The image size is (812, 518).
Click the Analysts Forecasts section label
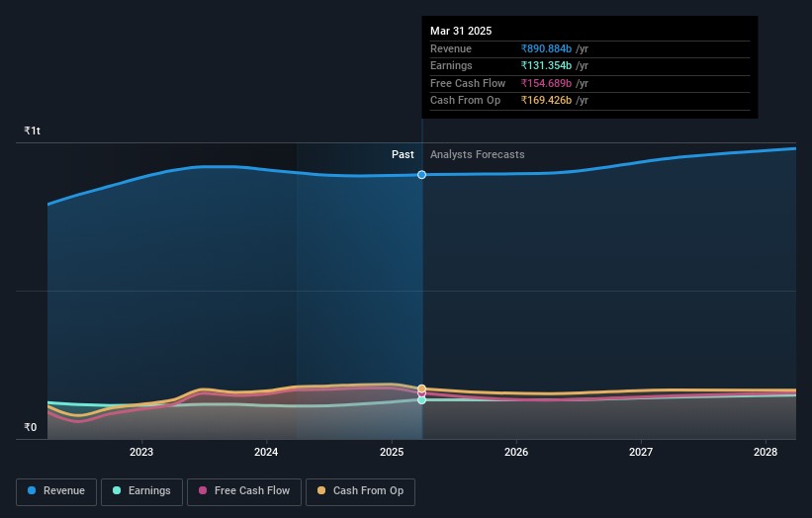click(x=477, y=154)
